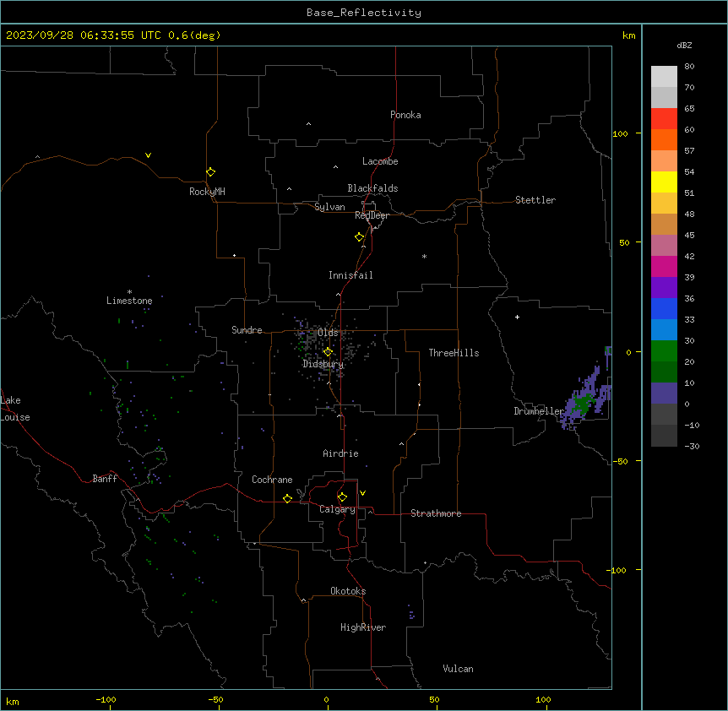Click the yellow V marker northwest of RockyMH

point(148,155)
